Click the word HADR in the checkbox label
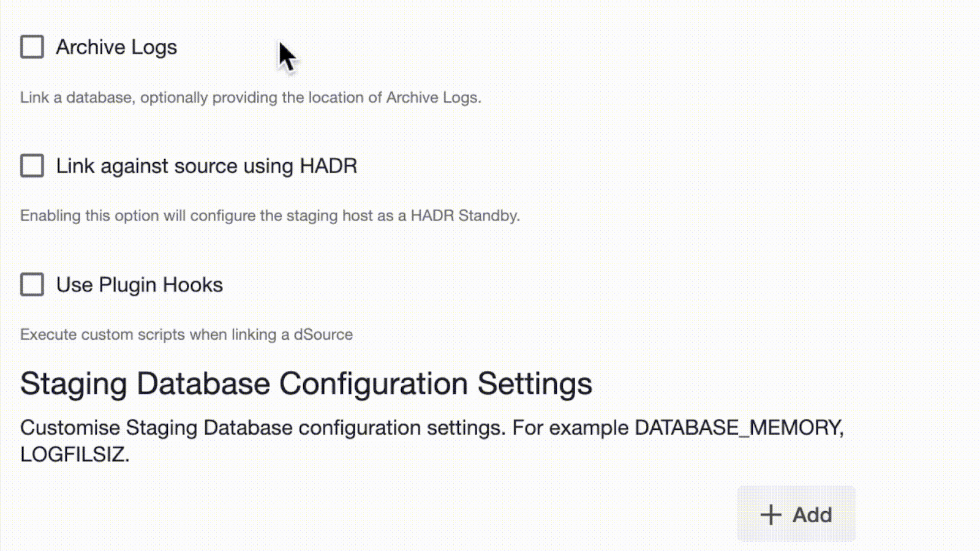 coord(328,166)
